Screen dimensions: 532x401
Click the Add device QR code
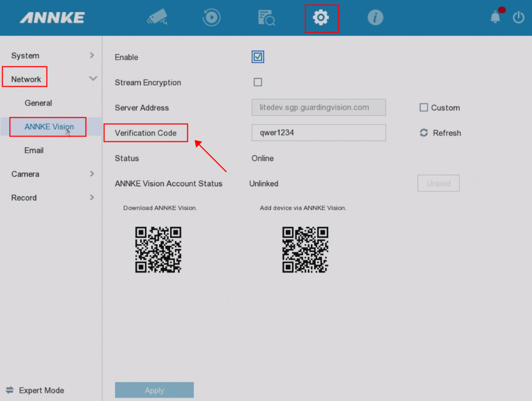305,249
